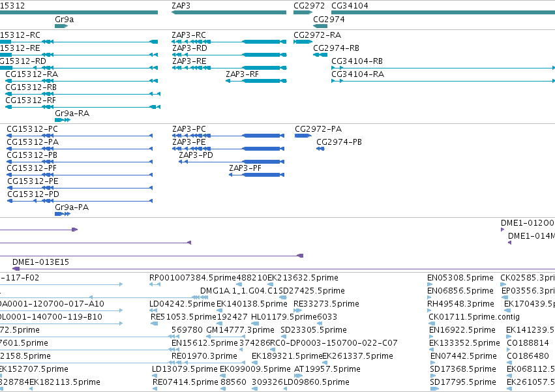555x392 pixels.
Task: Click the ZAP3-PE protein label
Action: pos(189,142)
